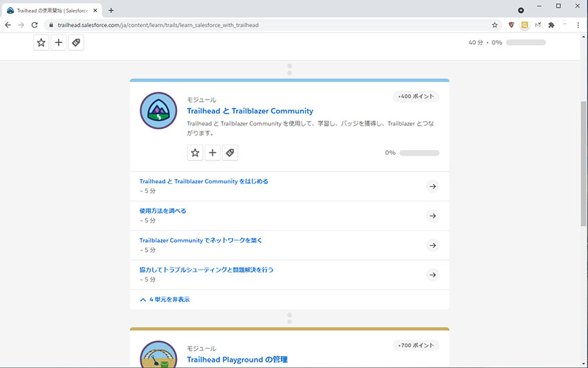Screen dimensions: 588x368
Task: Open a new browser tab with plus
Action: 111,10
